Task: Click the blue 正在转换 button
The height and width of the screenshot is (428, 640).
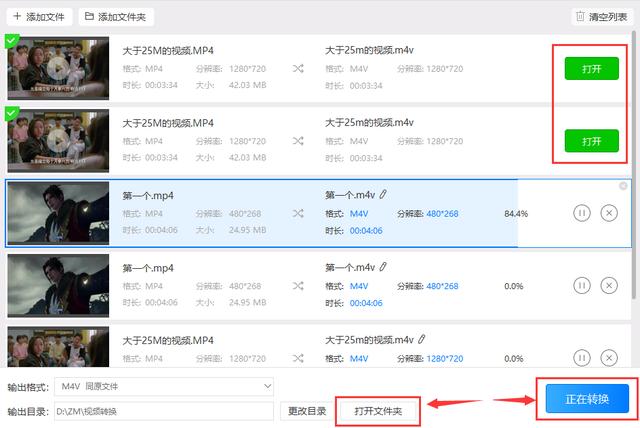Action: (x=587, y=399)
